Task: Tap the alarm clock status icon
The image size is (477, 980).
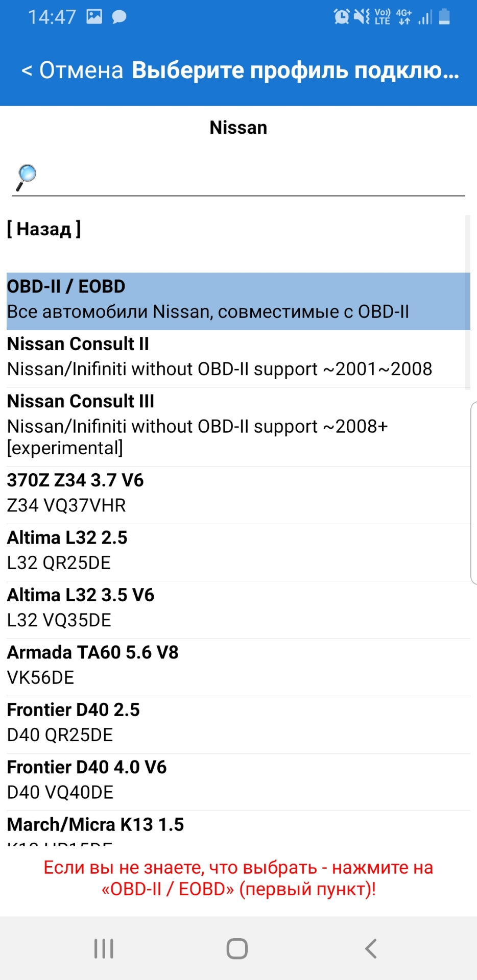Action: click(x=341, y=17)
